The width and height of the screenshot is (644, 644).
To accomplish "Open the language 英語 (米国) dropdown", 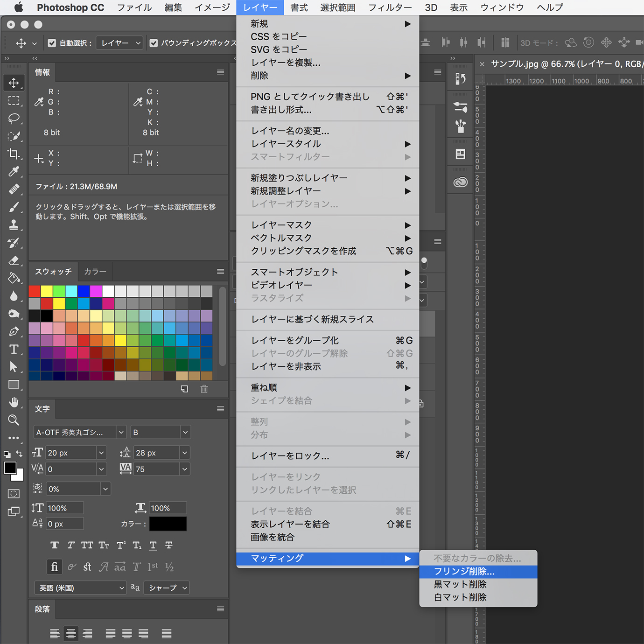I will (x=80, y=588).
